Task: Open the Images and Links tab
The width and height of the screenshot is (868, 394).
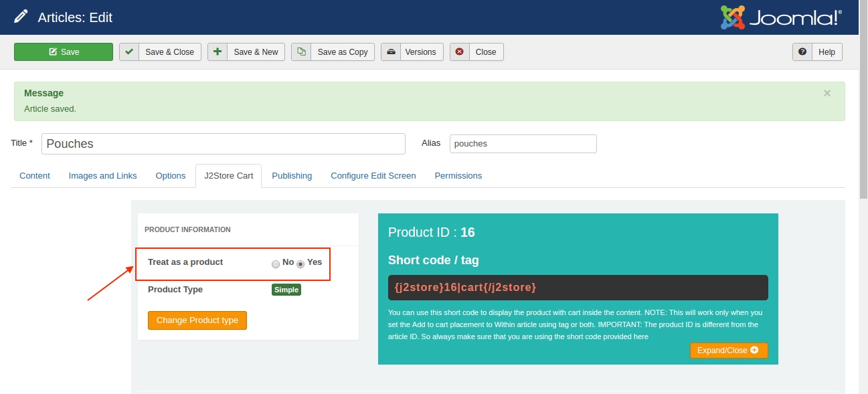Action: click(x=102, y=176)
